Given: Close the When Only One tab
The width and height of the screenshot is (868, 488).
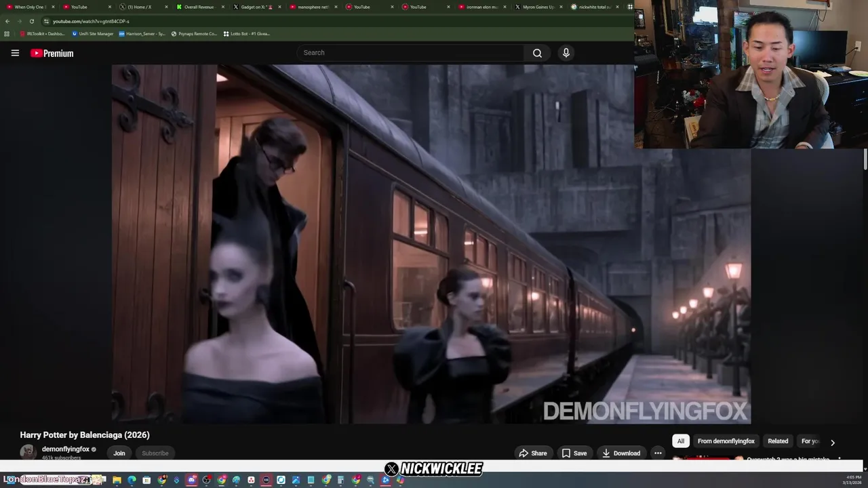Looking at the screenshot, I should [53, 7].
